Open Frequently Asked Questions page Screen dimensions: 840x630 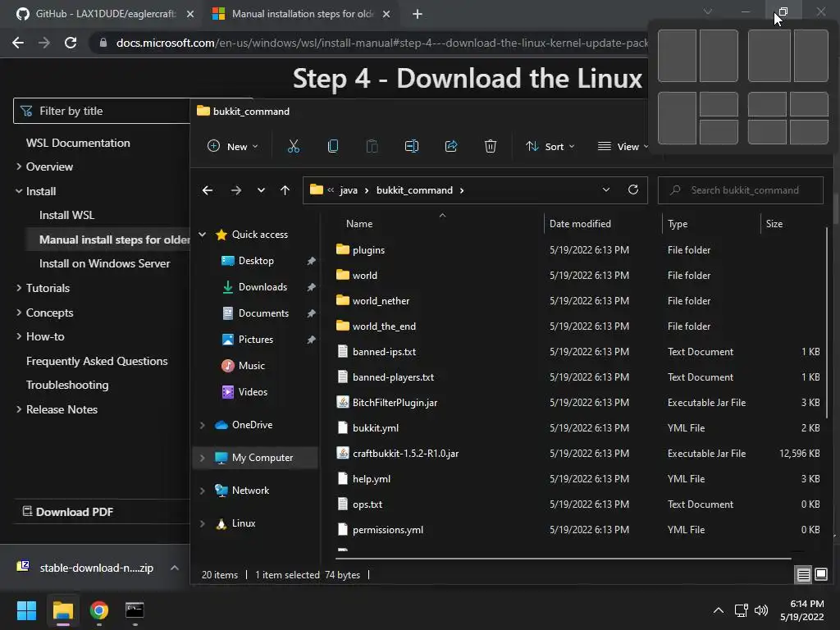[x=97, y=361]
